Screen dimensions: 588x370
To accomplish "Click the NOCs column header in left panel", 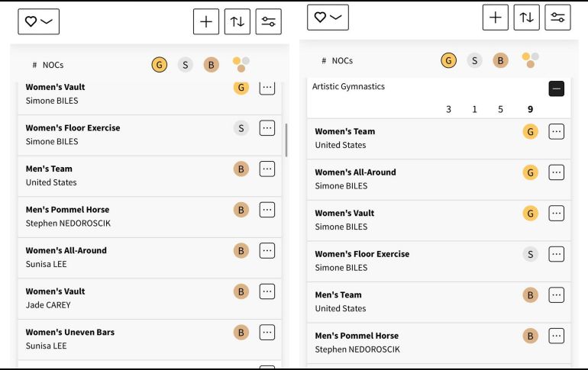I will 52,66.
